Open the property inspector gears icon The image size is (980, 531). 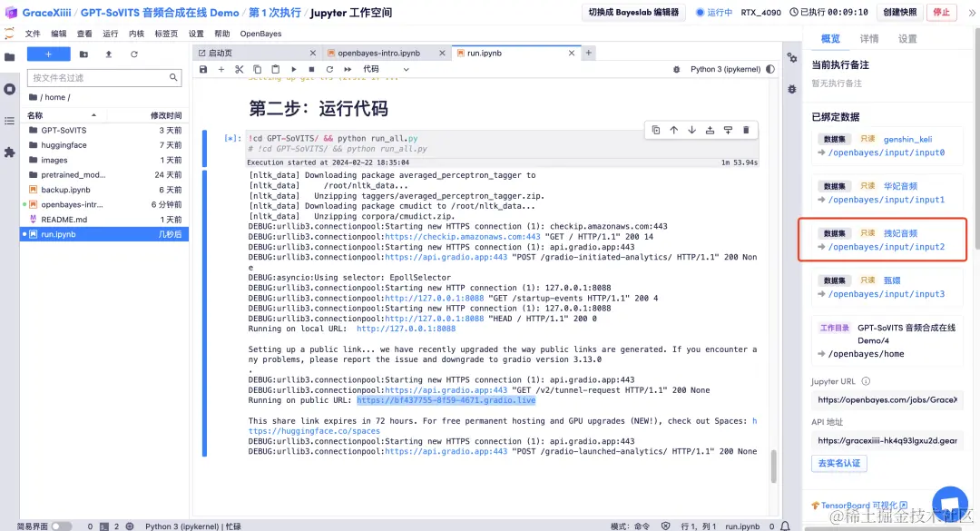click(x=792, y=57)
